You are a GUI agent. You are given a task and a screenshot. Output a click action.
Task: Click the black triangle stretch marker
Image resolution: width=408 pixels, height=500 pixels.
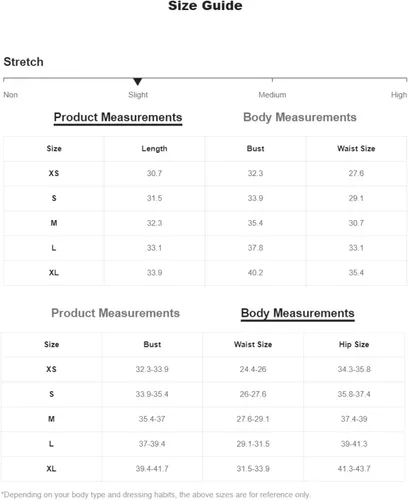click(x=138, y=82)
